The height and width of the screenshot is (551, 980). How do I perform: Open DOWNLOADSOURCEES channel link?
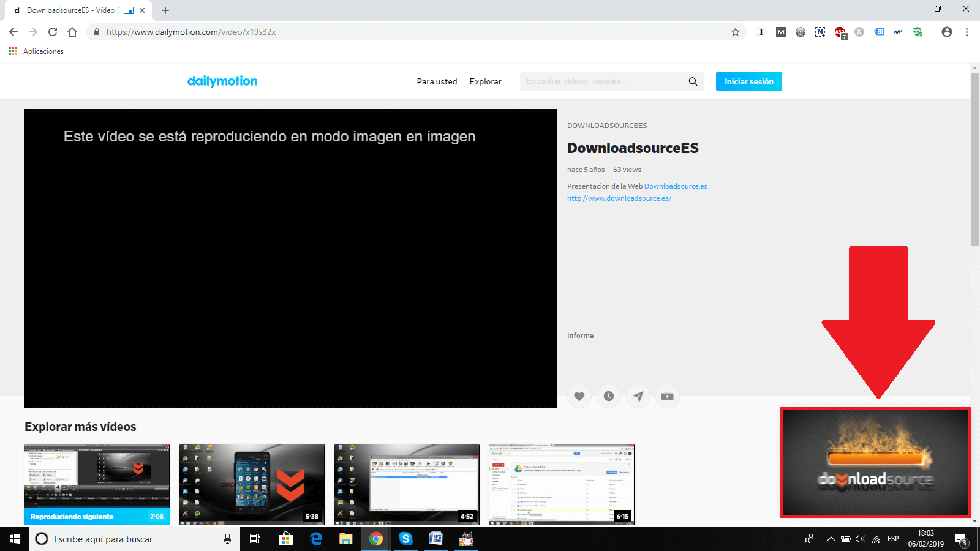607,126
